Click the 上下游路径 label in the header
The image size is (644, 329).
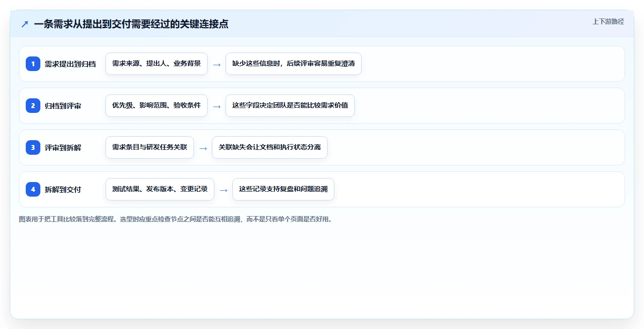tap(608, 21)
